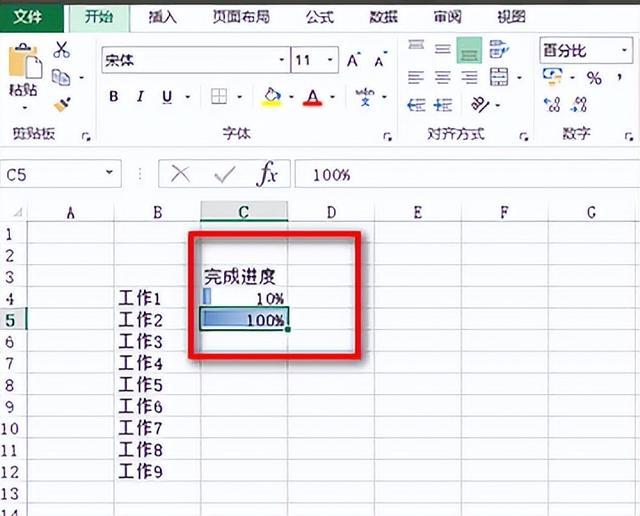640x516 pixels.
Task: Set middle vertical alignment
Action: click(x=442, y=49)
